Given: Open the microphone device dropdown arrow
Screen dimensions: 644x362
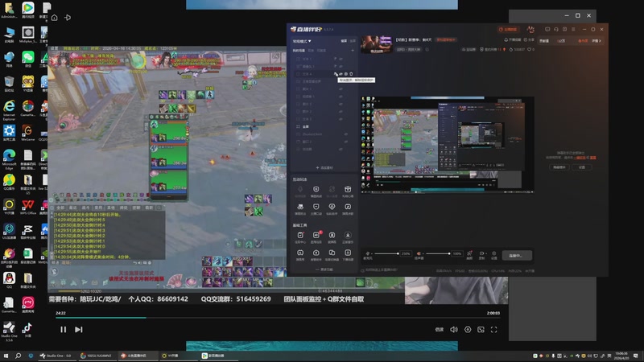Looking at the screenshot, I should 372,253.
